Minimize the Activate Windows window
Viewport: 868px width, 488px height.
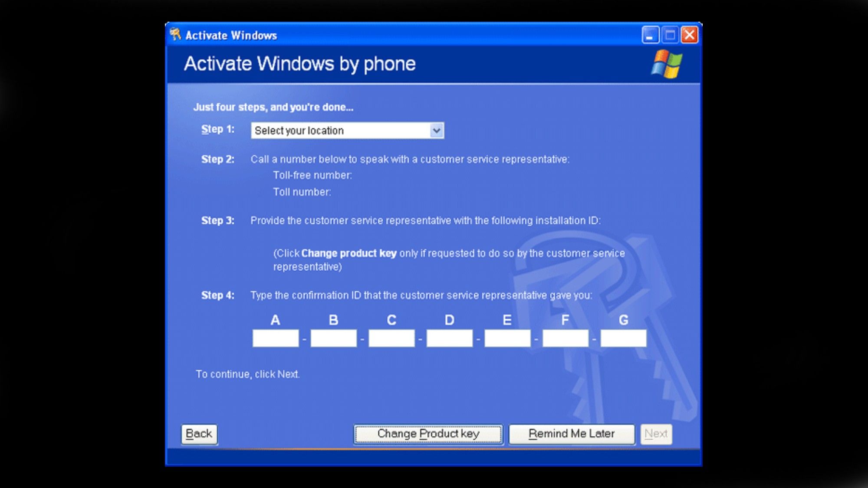pyautogui.click(x=650, y=35)
